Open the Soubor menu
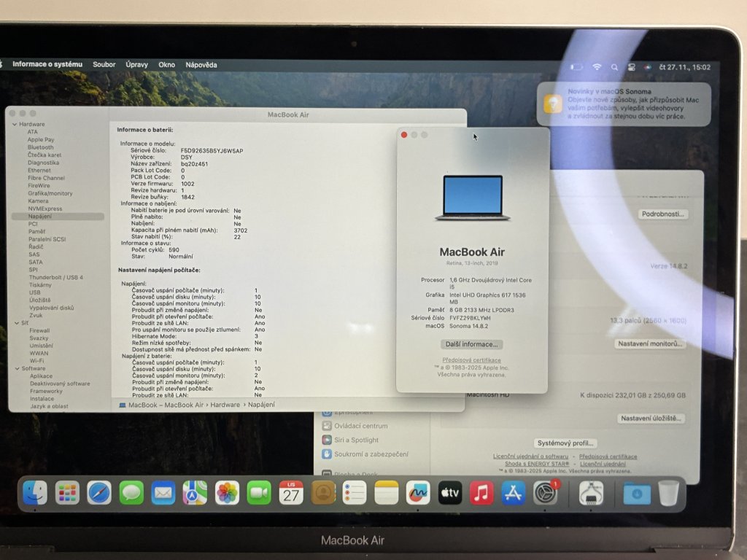Viewport: 747px width, 560px height. pyautogui.click(x=104, y=65)
